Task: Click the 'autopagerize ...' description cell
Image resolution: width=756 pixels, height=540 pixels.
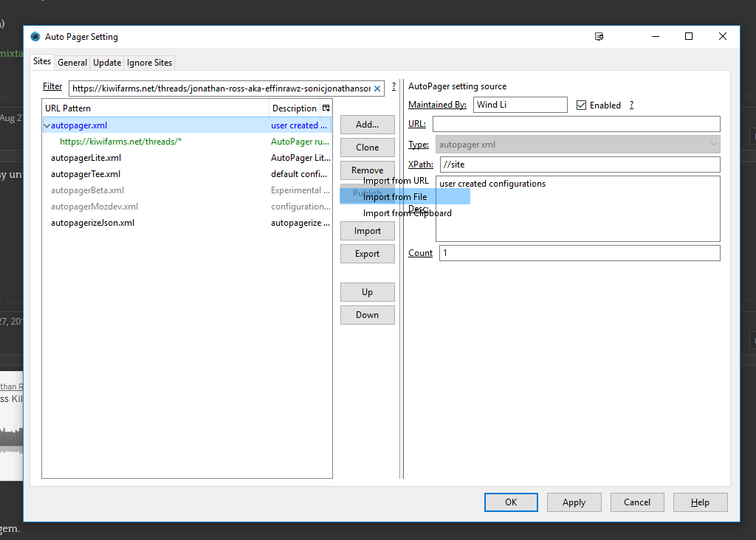Action: coord(300,223)
